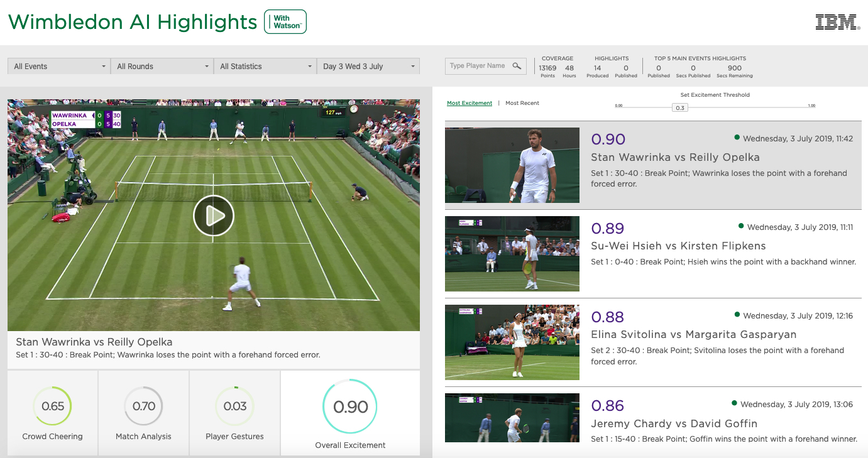The image size is (868, 458).
Task: Open the Wawrinka vs Opelka highlight thumbnail
Action: [x=512, y=165]
